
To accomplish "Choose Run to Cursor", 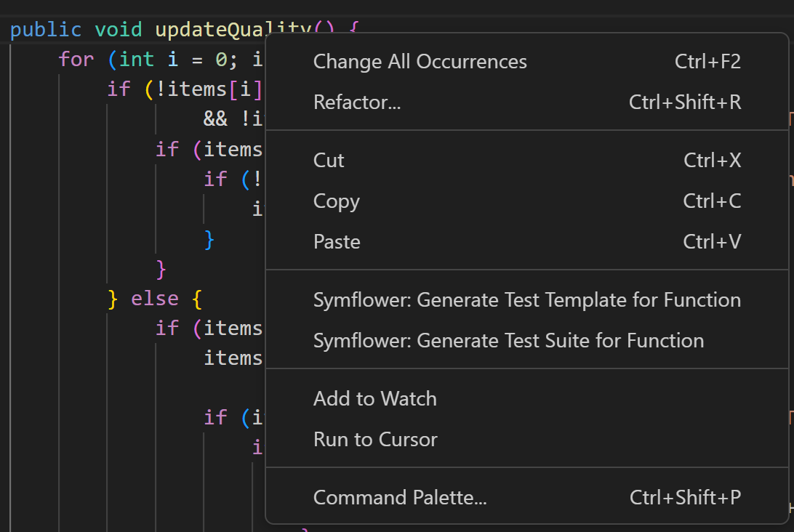I will coord(526,440).
